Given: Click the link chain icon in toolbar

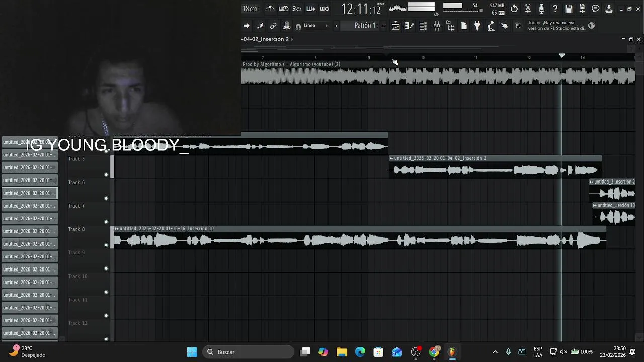Looking at the screenshot, I should (x=273, y=26).
